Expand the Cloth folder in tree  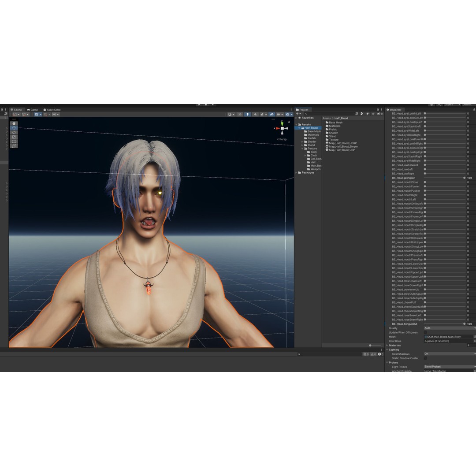coord(305,156)
